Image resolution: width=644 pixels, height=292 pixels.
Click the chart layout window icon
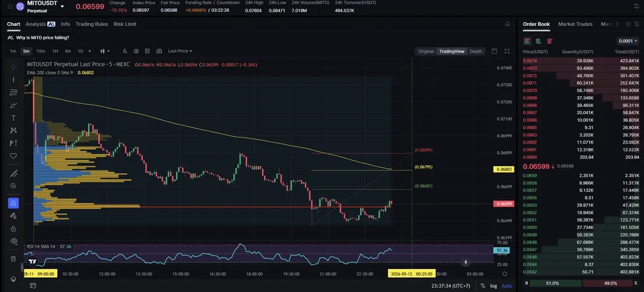tap(495, 51)
